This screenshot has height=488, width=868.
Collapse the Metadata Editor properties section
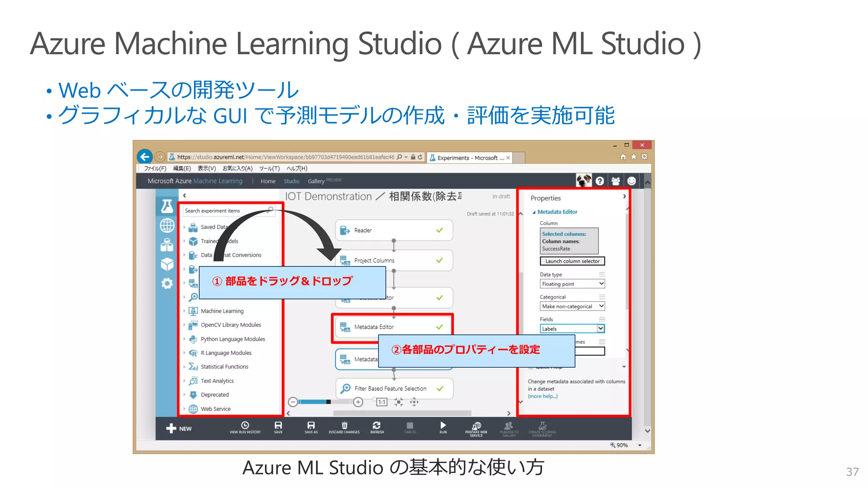click(534, 212)
